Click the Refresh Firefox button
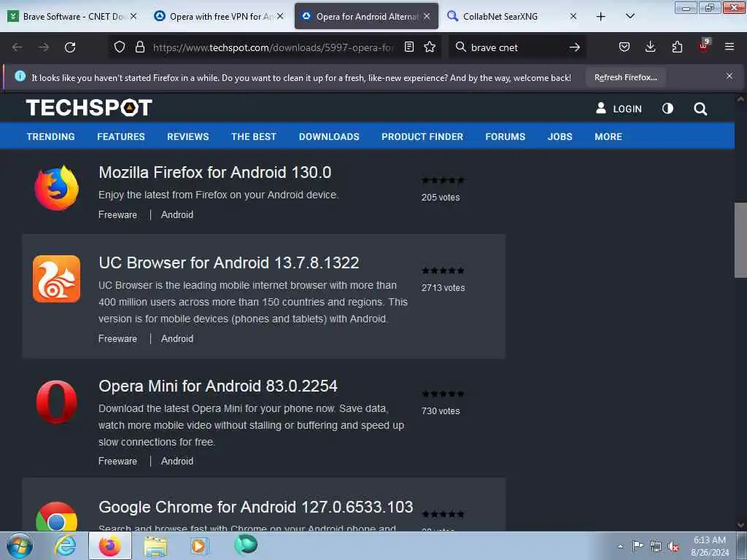This screenshot has width=747, height=560. [x=625, y=77]
